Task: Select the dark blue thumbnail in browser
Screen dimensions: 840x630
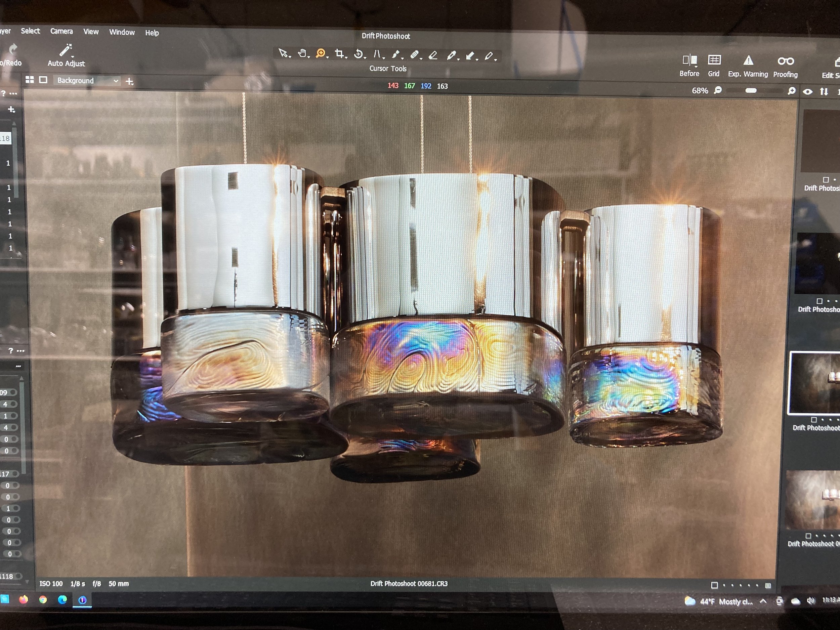Action: [x=817, y=263]
